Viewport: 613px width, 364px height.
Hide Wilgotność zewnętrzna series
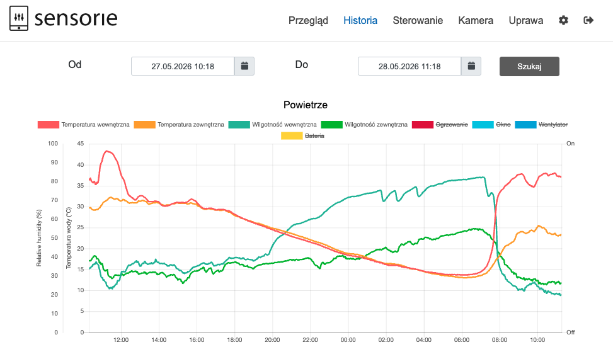pos(364,125)
